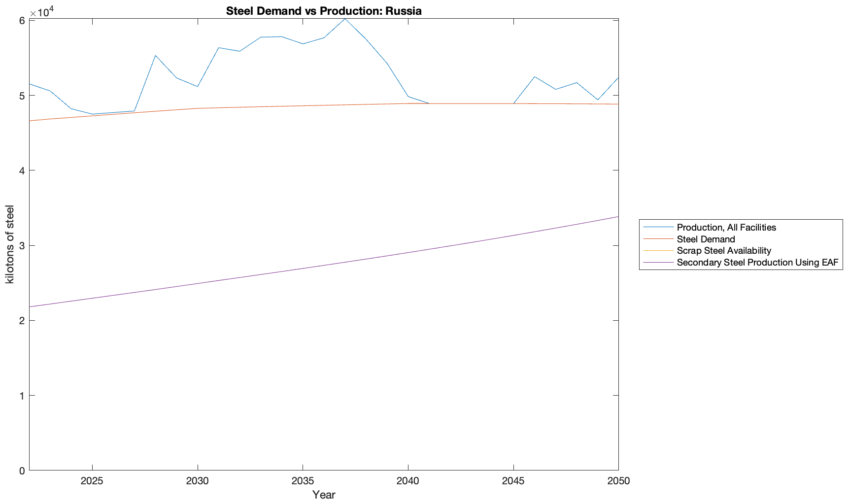Screen dimensions: 848x504
Task: Click the y-axis tick label 3
Action: [x=22, y=246]
